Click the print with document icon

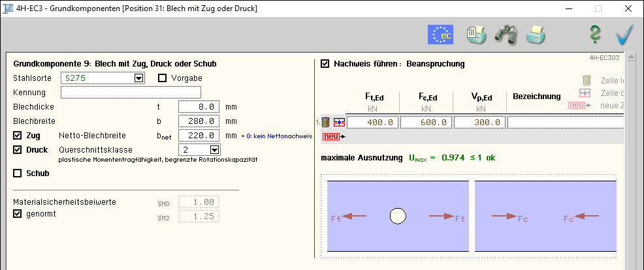pyautogui.click(x=476, y=35)
